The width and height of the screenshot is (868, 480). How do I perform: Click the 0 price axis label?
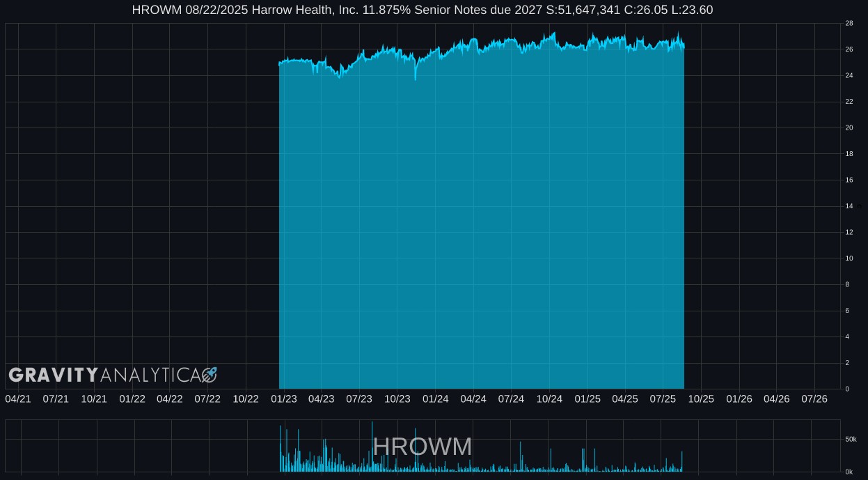(847, 389)
